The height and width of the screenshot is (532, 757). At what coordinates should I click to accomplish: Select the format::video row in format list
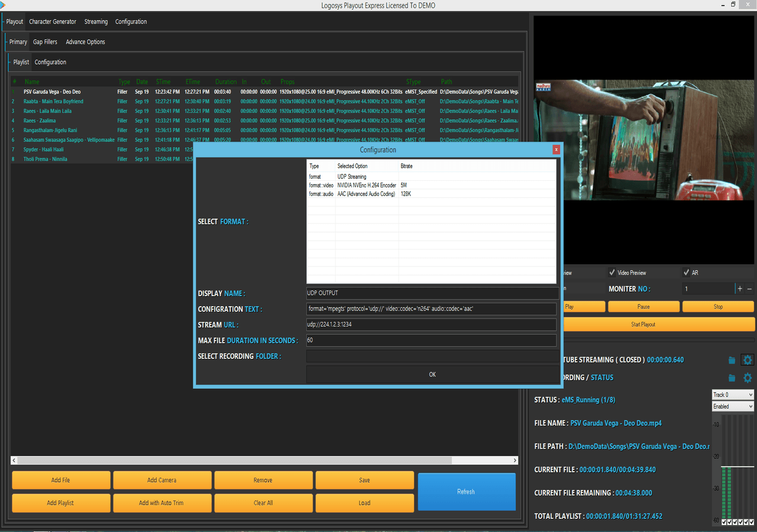[365, 185]
